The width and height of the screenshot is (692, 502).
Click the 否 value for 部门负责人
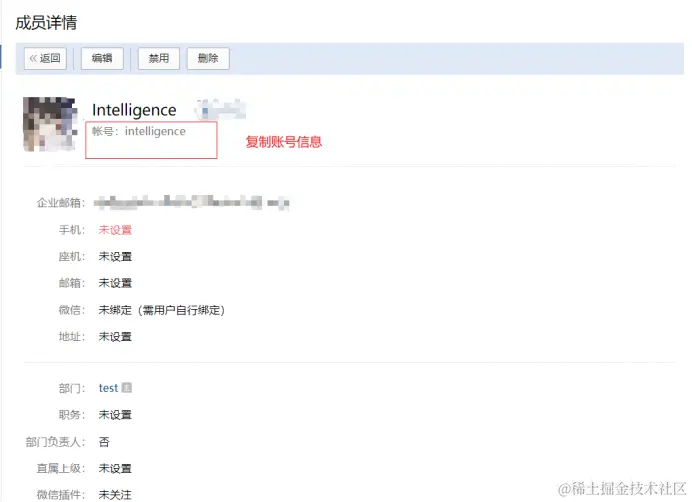(104, 442)
